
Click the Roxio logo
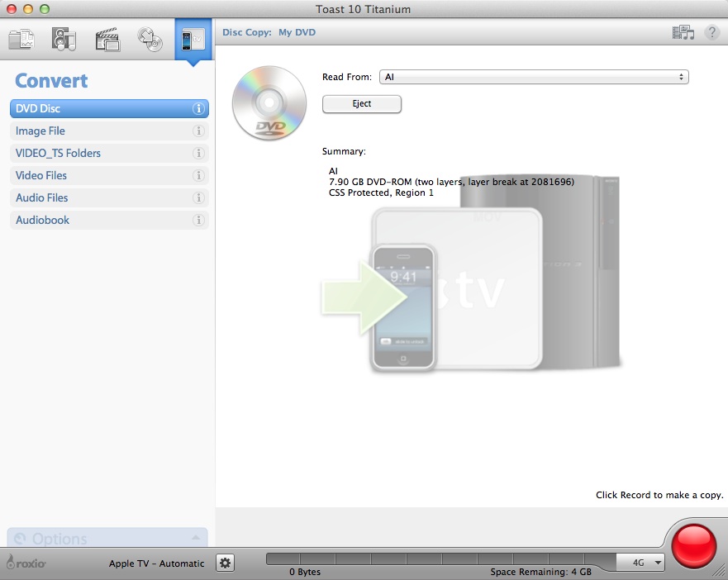[x=26, y=563]
